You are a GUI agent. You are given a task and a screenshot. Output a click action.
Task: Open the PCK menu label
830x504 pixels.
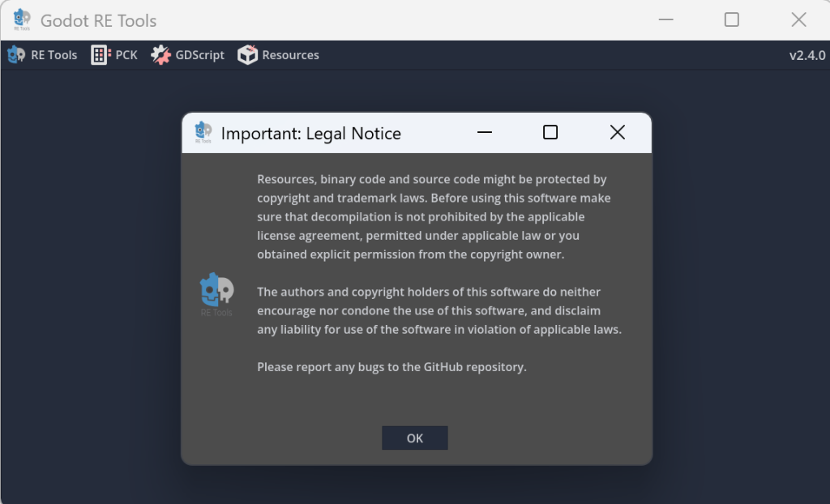click(126, 55)
